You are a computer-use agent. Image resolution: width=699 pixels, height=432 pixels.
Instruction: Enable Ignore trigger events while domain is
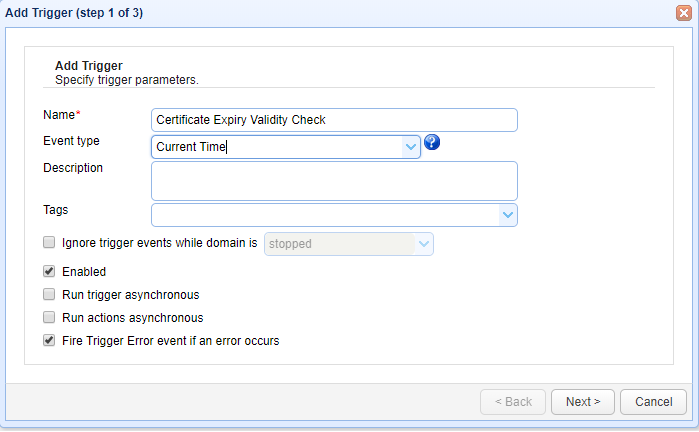(50, 242)
